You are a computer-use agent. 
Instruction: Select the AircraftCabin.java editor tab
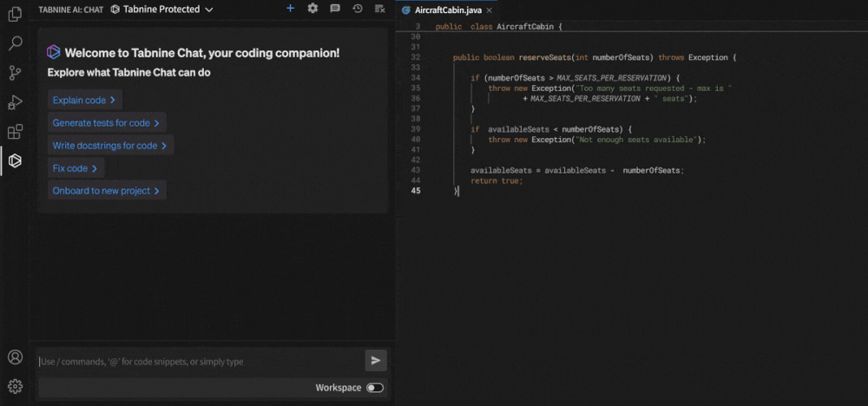pyautogui.click(x=445, y=10)
